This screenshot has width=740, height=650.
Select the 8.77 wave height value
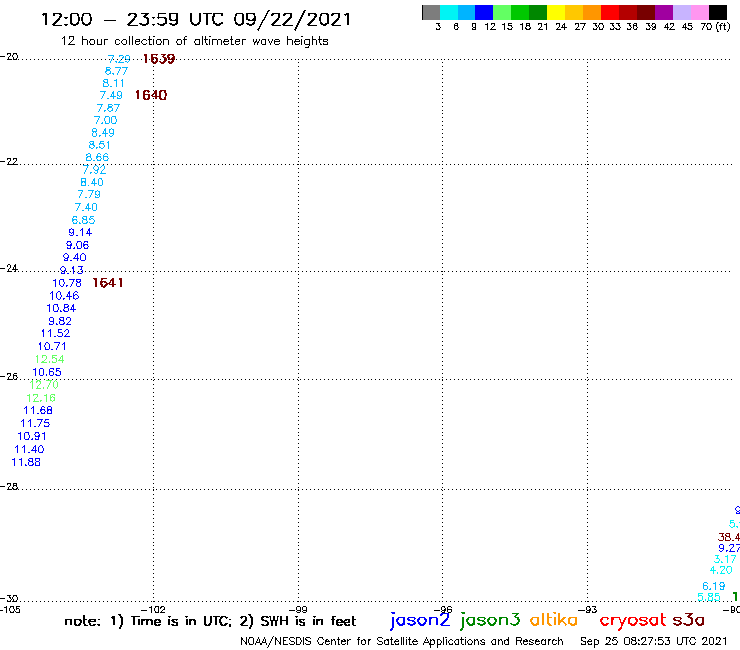[x=116, y=71]
